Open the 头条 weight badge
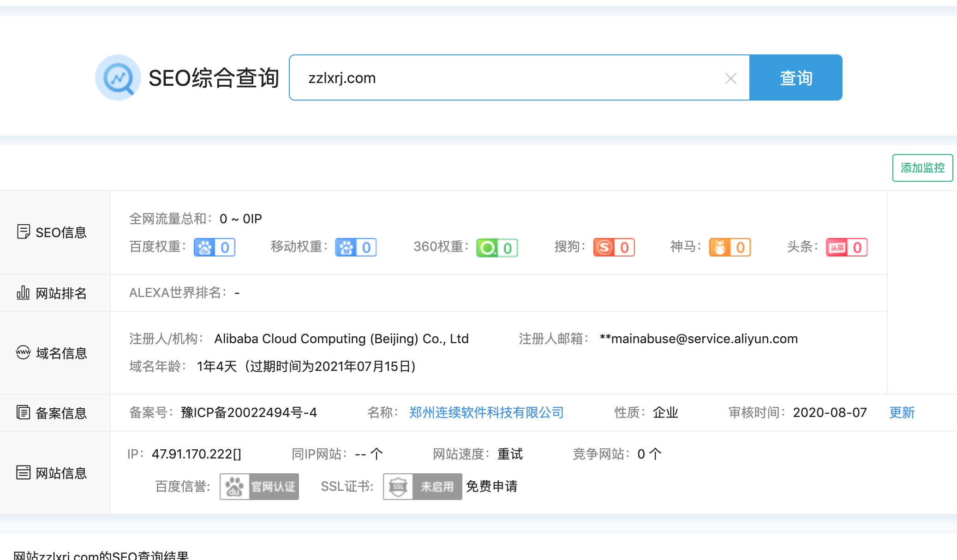The width and height of the screenshot is (957, 560). point(847,247)
